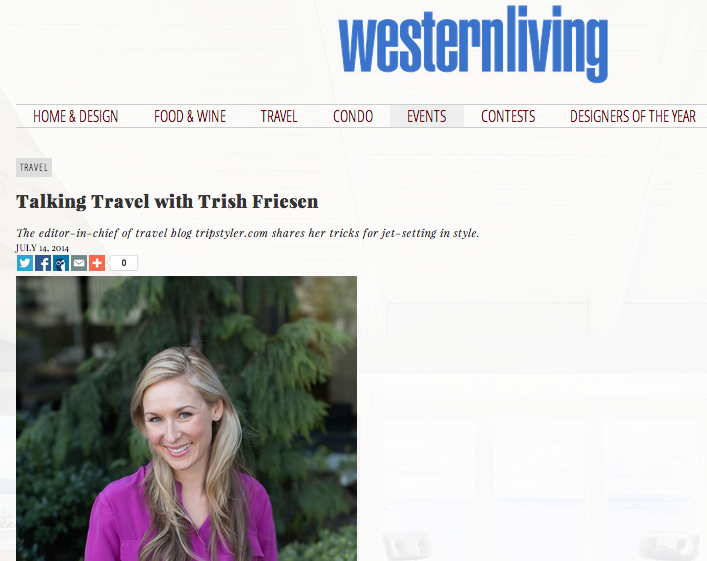Click the share count bubble showing 0
Image resolution: width=707 pixels, height=561 pixels.
pyautogui.click(x=123, y=263)
